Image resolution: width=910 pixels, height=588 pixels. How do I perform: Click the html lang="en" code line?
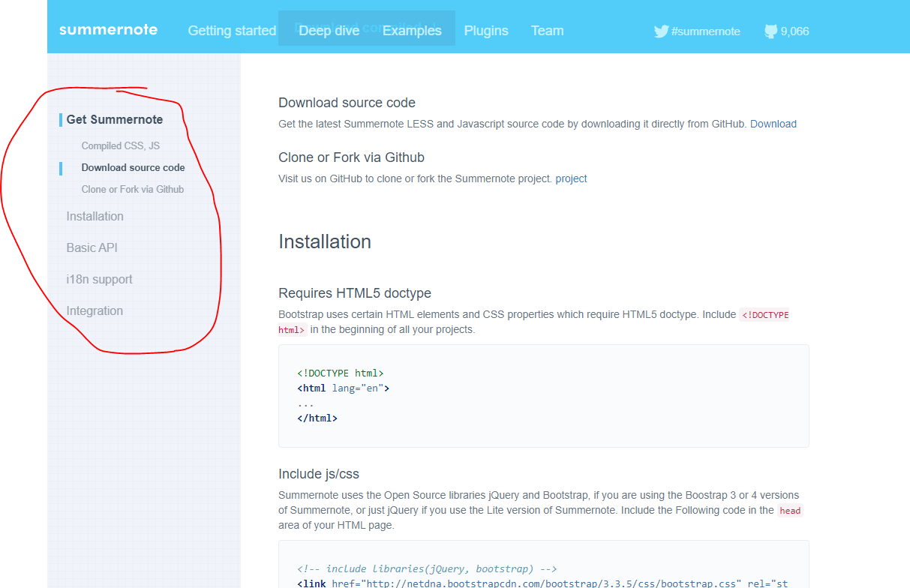coord(344,388)
